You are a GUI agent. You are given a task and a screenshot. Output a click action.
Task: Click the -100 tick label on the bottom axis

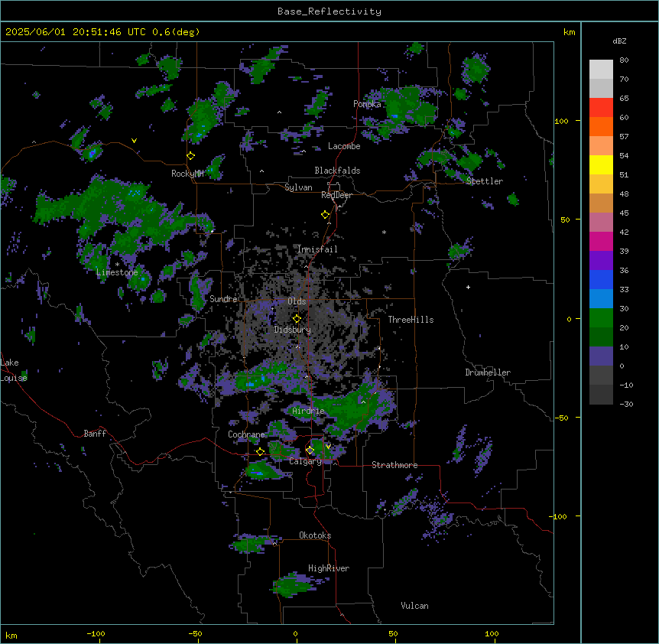[x=96, y=634]
